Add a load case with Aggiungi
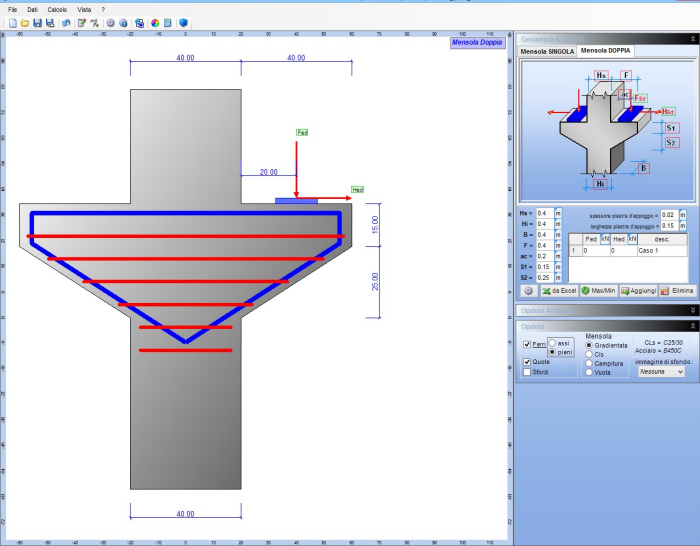Viewport: 700px width, 546px height. 638,291
